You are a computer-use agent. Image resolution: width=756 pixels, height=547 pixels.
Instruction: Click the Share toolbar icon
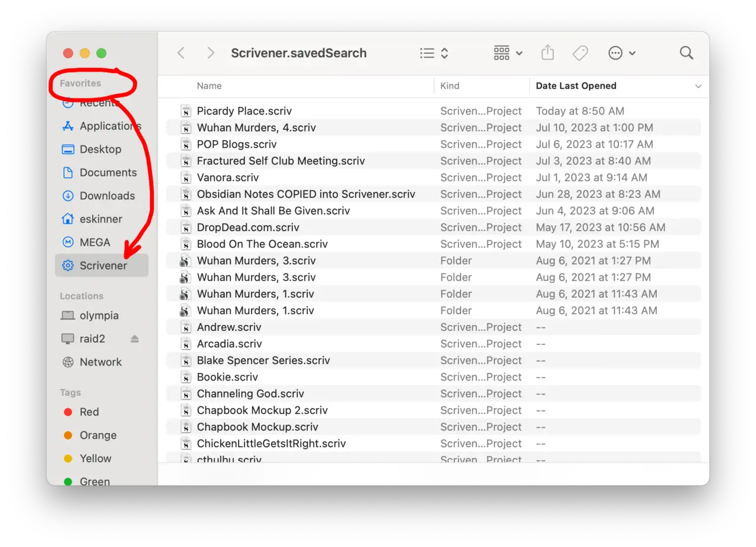click(548, 53)
